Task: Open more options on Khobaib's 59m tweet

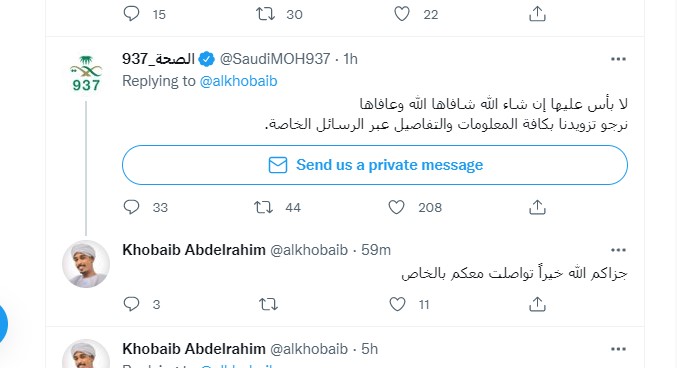Action: click(618, 250)
